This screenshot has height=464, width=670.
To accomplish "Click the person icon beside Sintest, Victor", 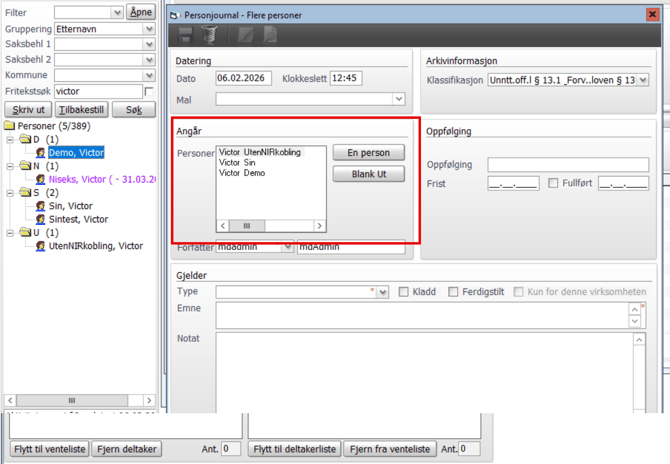I will (40, 219).
